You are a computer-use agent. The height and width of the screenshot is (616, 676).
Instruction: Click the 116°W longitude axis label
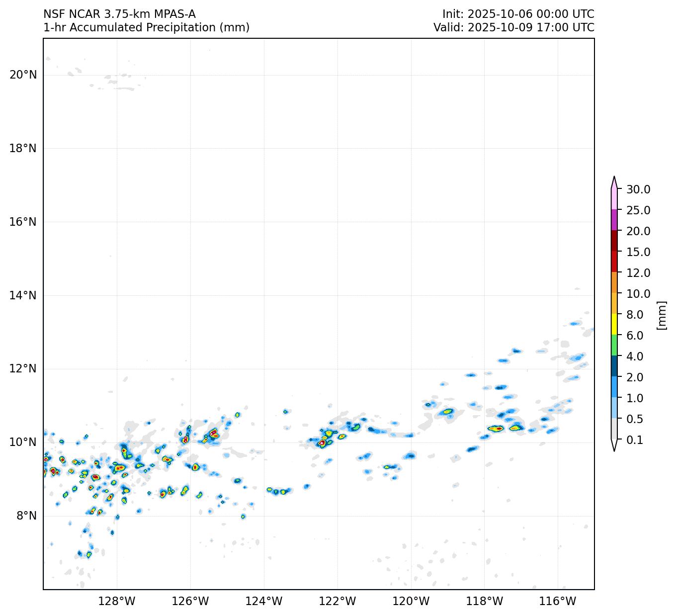pos(558,602)
